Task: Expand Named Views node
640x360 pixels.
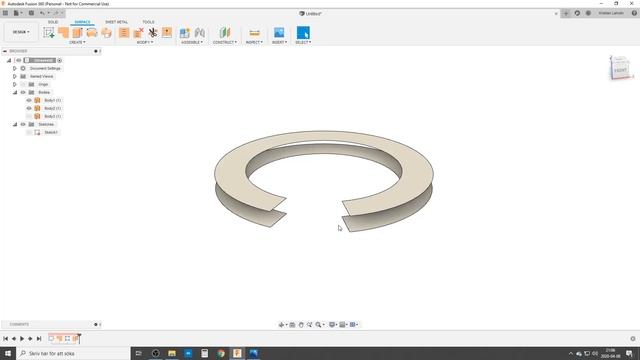Action: point(15,76)
